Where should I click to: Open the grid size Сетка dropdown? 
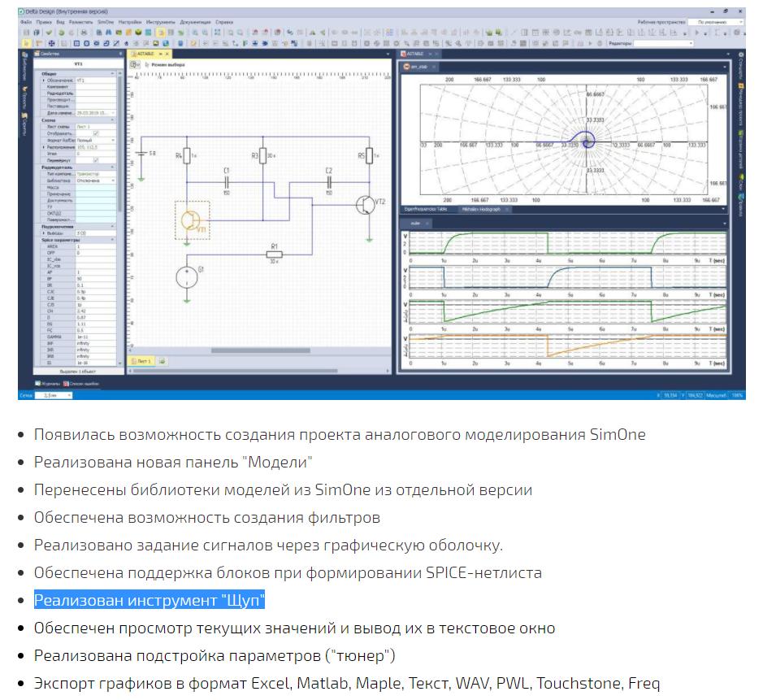[x=54, y=395]
